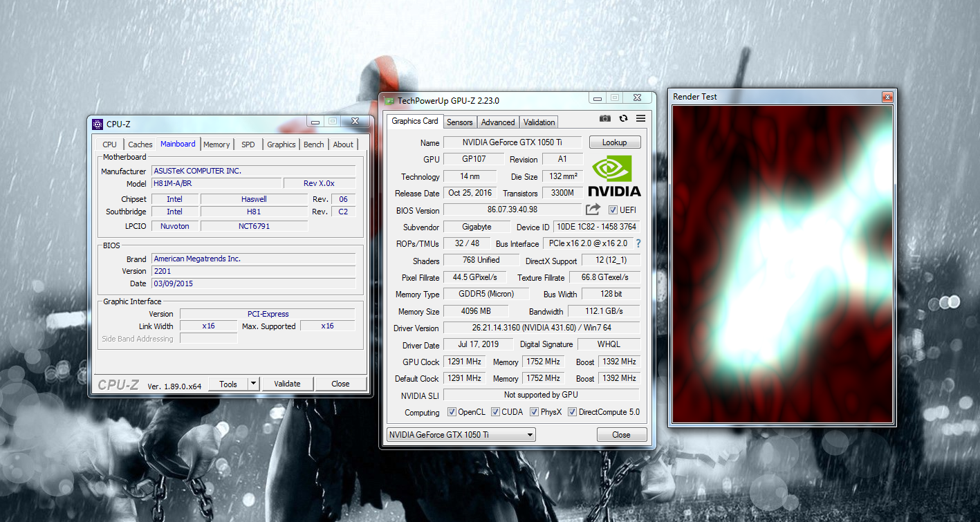
Task: Switch to the Sensors tab in GPU-Z
Action: [460, 122]
